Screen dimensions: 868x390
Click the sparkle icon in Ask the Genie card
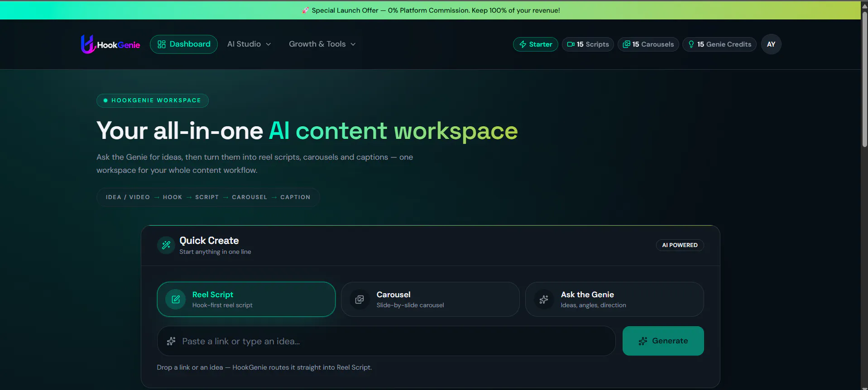pyautogui.click(x=544, y=300)
